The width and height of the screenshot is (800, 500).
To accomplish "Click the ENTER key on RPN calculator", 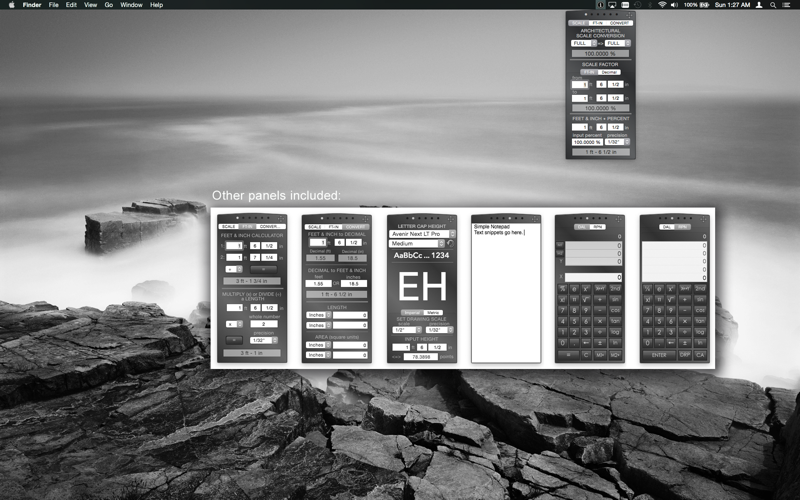I will tap(659, 355).
